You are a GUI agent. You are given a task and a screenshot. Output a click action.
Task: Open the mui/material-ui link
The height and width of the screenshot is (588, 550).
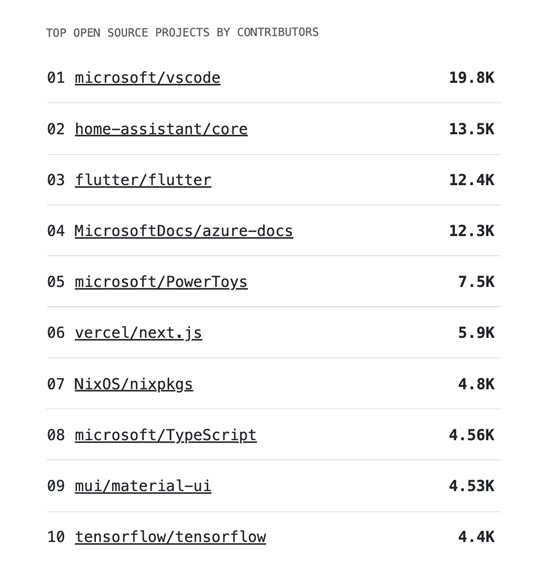[143, 486]
